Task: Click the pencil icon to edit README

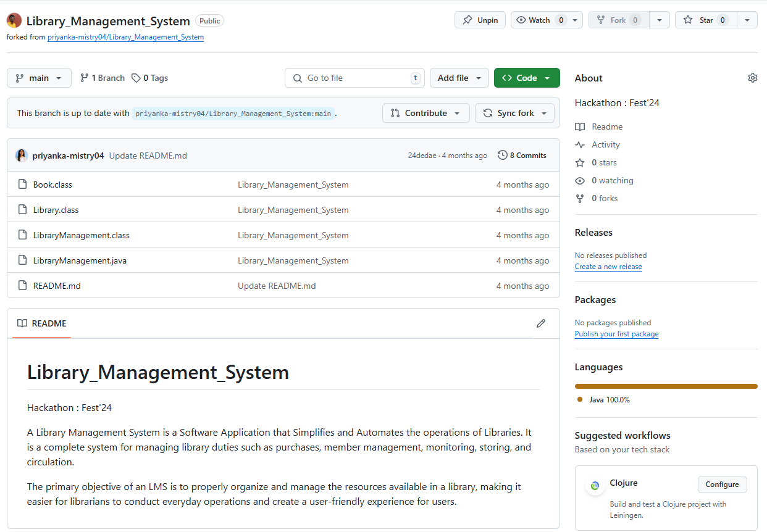Action: (541, 323)
